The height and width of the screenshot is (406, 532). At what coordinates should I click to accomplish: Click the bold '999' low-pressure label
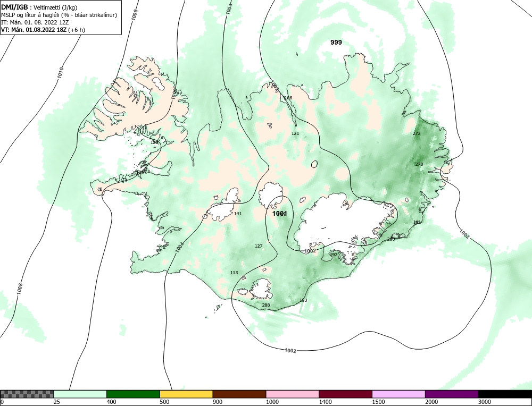pyautogui.click(x=336, y=43)
